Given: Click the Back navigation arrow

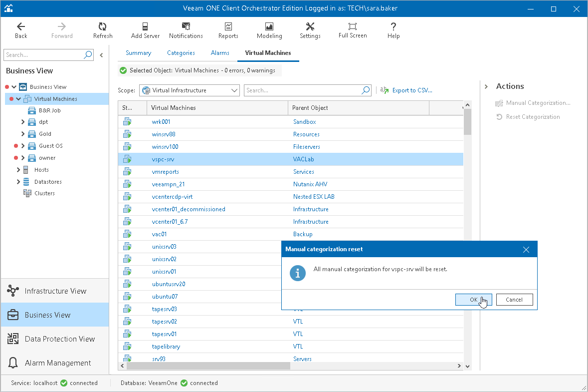Looking at the screenshot, I should coord(21,30).
